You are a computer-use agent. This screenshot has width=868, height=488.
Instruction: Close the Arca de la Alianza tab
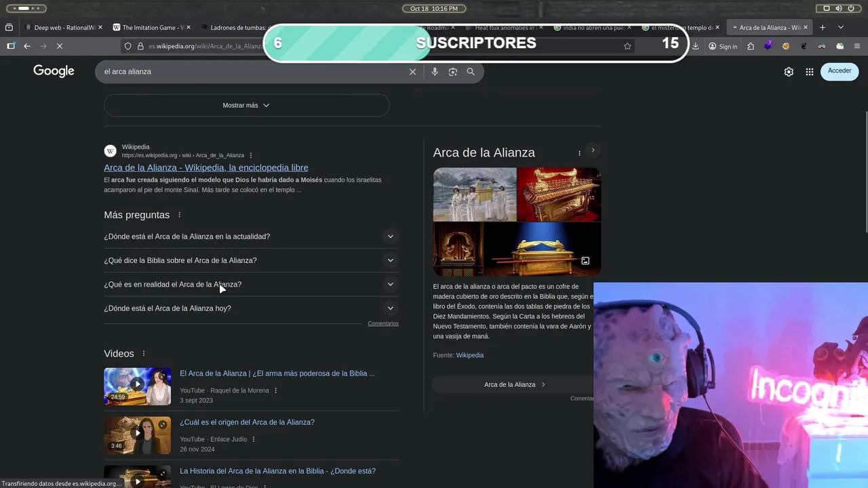pos(806,28)
